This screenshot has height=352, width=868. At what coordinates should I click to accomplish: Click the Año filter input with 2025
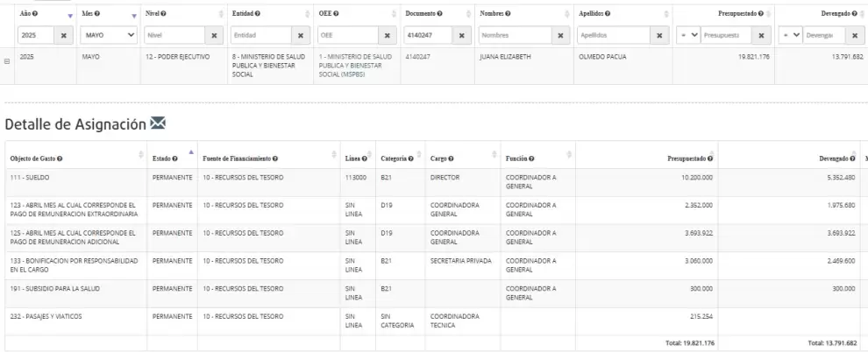pyautogui.click(x=37, y=35)
